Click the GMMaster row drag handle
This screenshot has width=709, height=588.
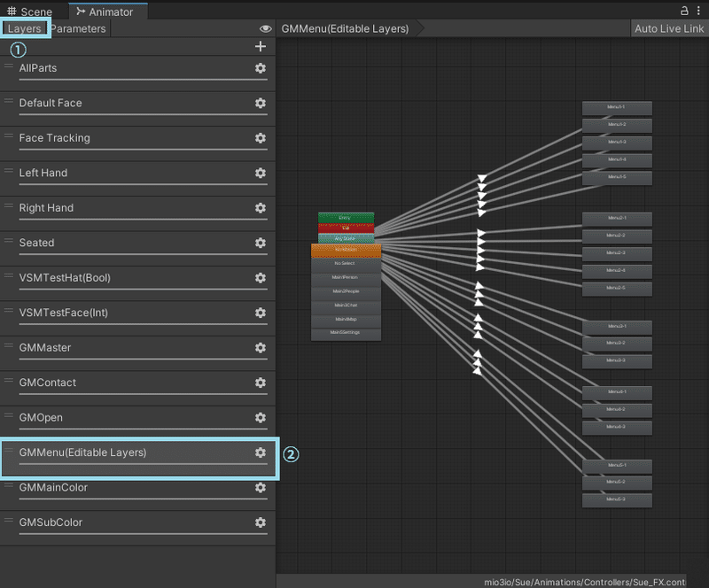point(9,345)
